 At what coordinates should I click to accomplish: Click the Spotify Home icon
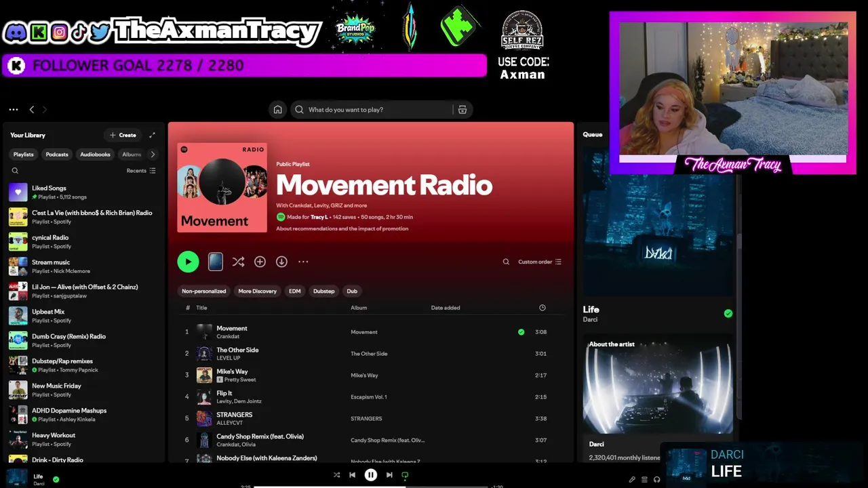tap(277, 110)
